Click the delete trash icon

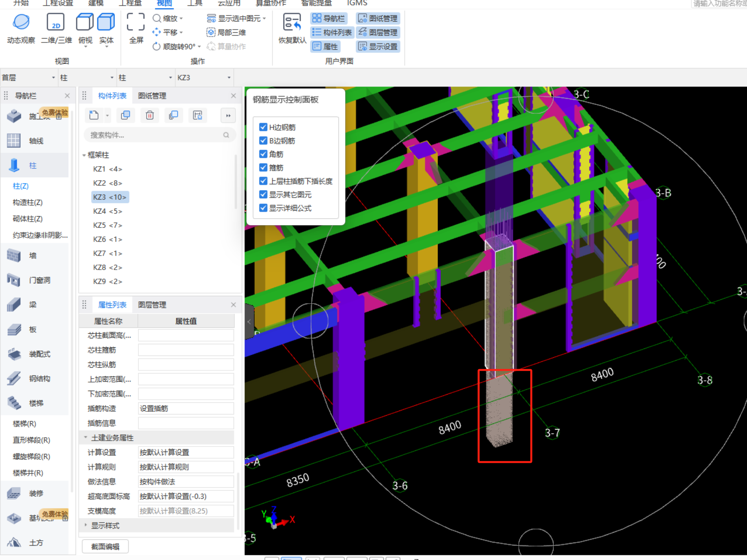point(150,115)
